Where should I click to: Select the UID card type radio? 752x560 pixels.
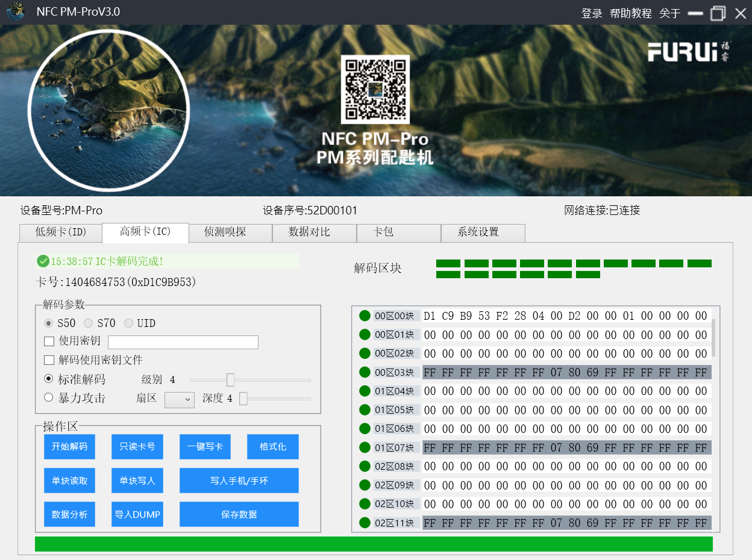[128, 323]
